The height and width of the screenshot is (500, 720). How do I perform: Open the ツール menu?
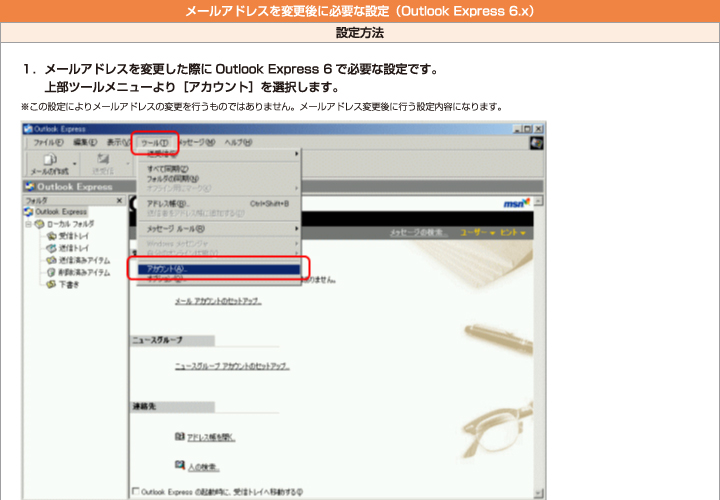tap(154, 143)
